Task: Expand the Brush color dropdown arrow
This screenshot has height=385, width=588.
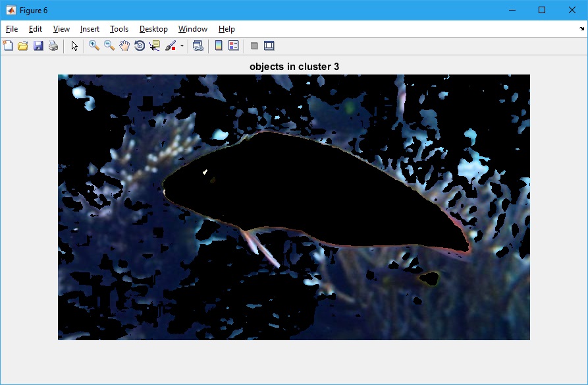Action: 182,46
